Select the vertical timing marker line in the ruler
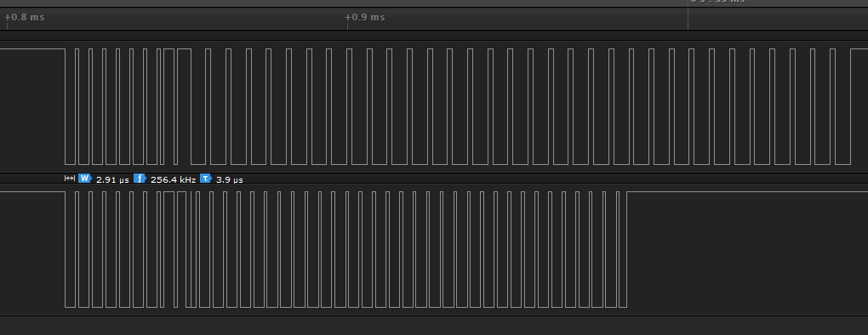The width and height of the screenshot is (868, 335). [x=688, y=15]
